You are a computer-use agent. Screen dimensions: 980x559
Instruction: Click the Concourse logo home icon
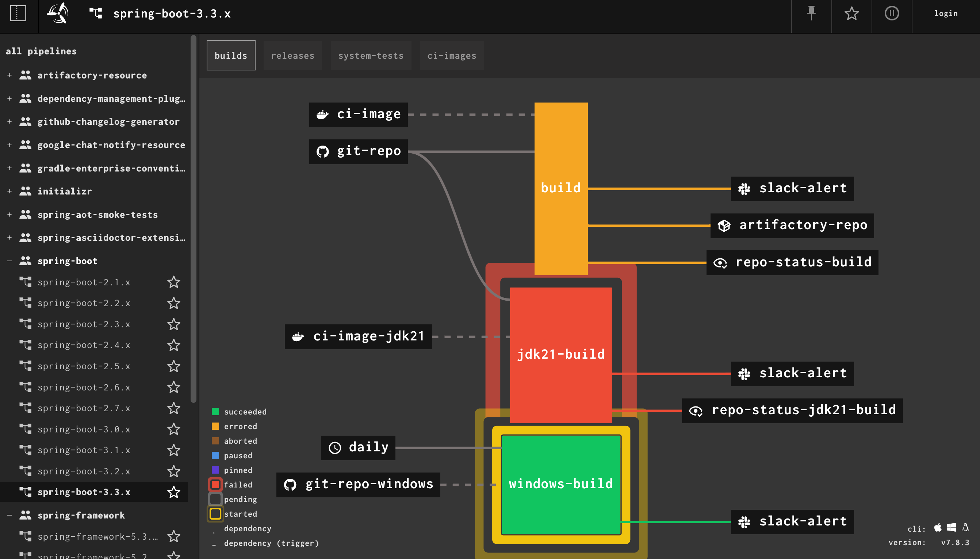58,14
